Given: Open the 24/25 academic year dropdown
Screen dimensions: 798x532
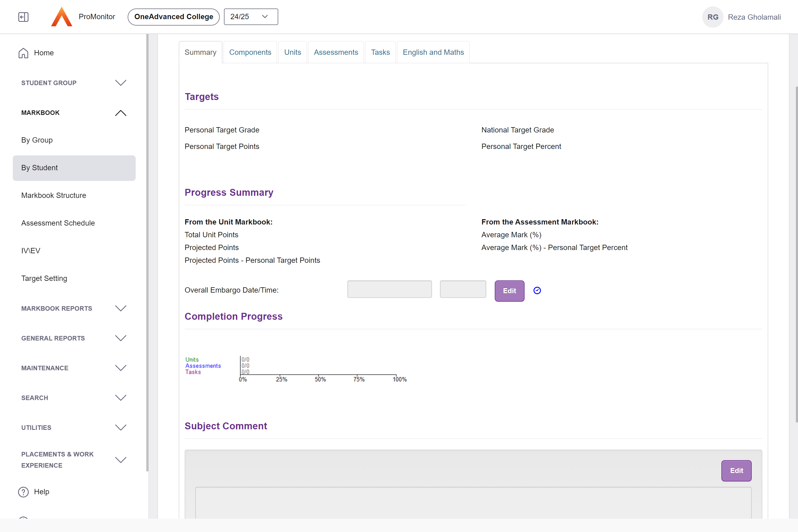Looking at the screenshot, I should [251, 17].
